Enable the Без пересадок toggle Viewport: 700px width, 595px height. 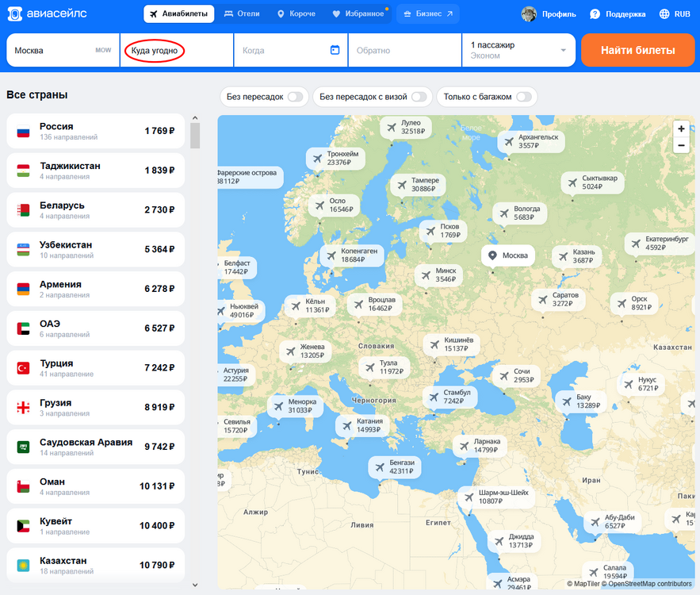pos(295,97)
